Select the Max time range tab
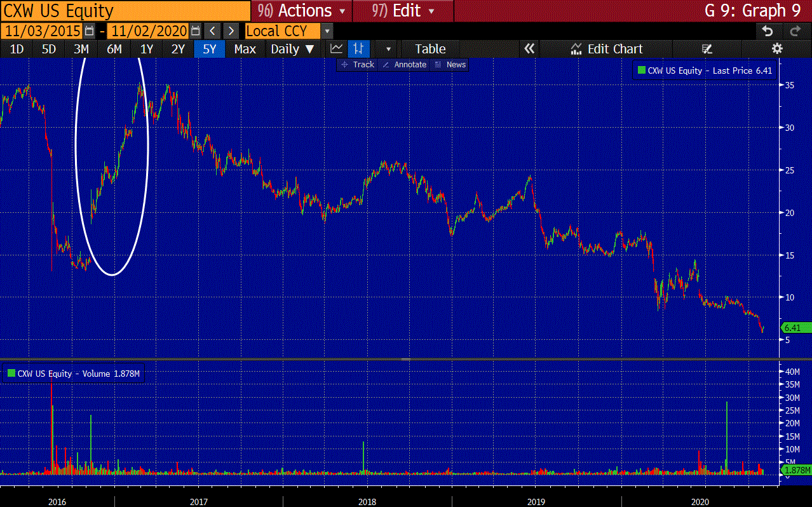 click(x=245, y=49)
